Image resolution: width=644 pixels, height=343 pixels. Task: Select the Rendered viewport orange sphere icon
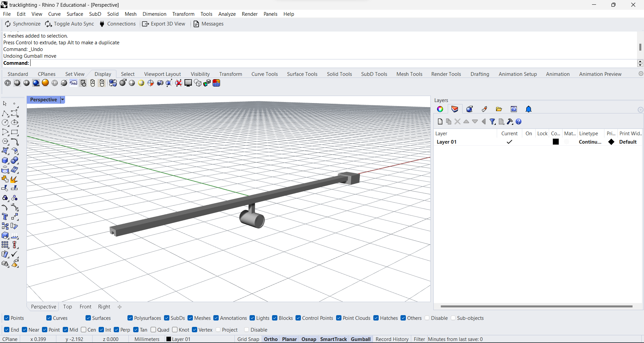pos(45,83)
